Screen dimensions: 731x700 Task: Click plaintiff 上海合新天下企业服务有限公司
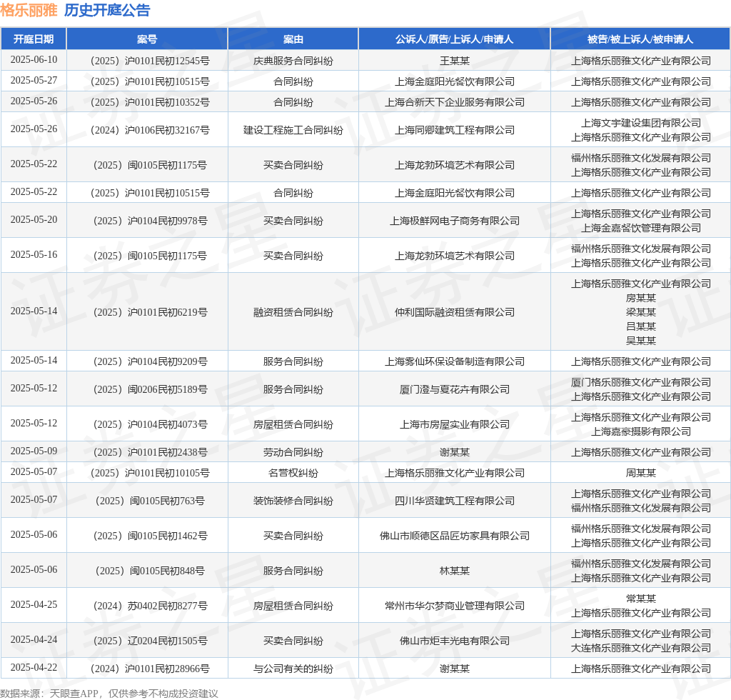pyautogui.click(x=455, y=103)
